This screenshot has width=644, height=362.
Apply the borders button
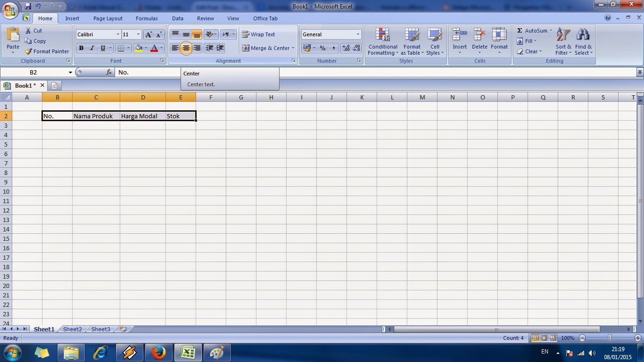tap(121, 48)
